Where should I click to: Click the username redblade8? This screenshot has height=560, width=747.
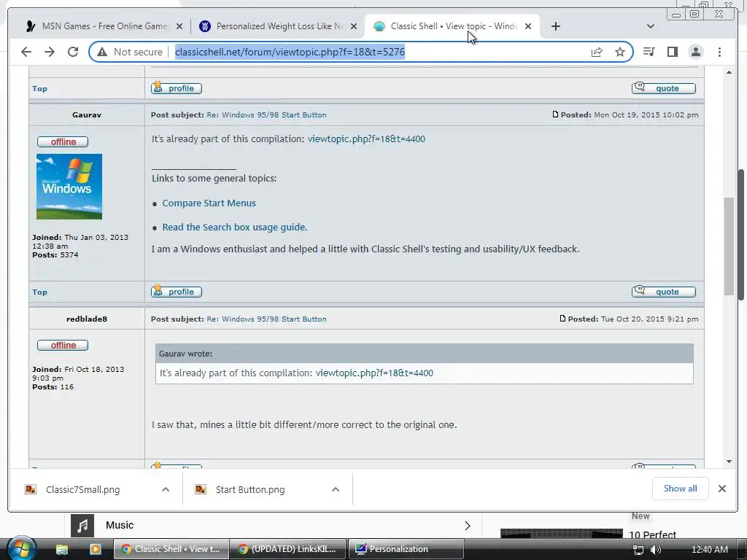click(87, 319)
